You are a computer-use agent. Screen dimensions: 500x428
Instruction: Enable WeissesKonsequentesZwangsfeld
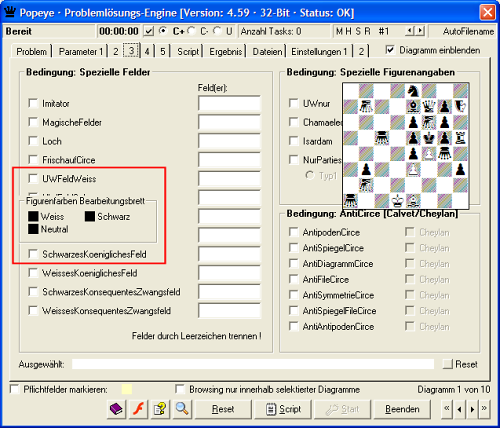click(x=33, y=311)
